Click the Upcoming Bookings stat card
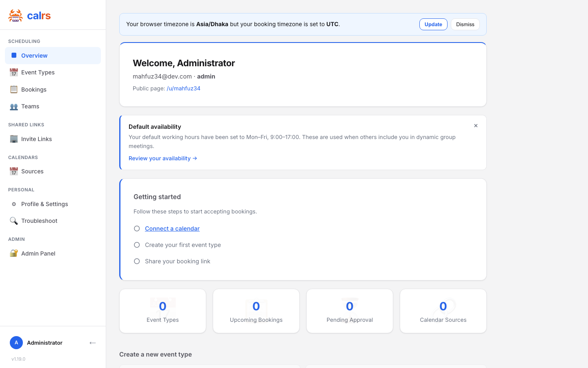Image resolution: width=588 pixels, height=368 pixels. [x=256, y=311]
